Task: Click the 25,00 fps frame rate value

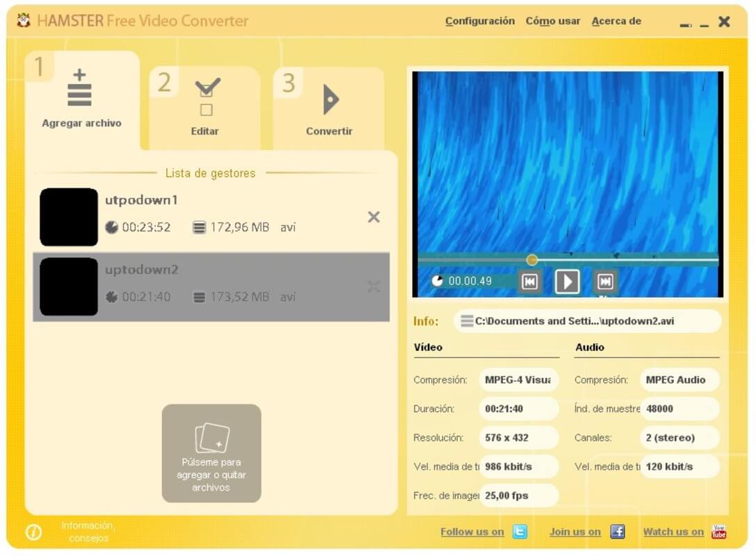Action: 518,496
